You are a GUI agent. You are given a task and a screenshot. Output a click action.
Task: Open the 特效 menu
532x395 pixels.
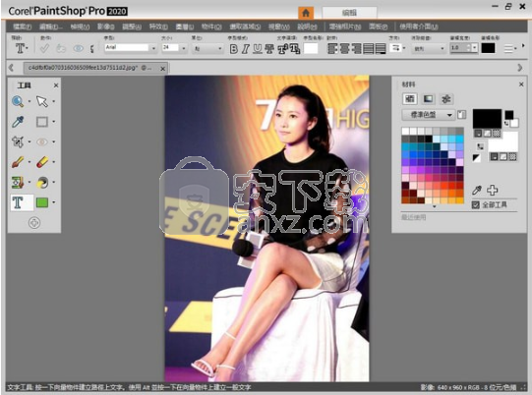[158, 27]
